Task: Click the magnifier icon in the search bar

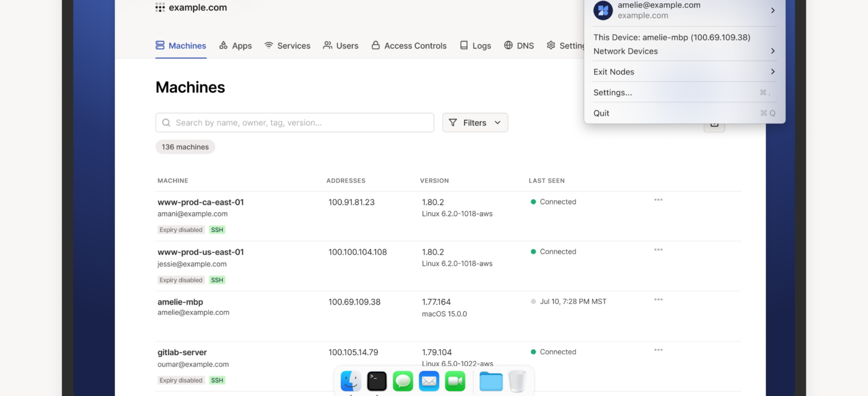Action: click(x=166, y=122)
